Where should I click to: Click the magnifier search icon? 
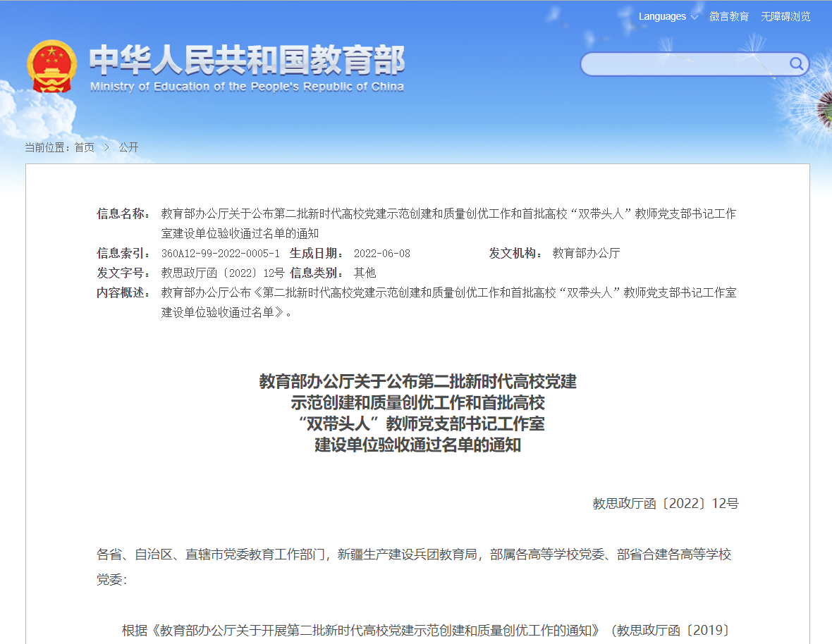[x=796, y=64]
